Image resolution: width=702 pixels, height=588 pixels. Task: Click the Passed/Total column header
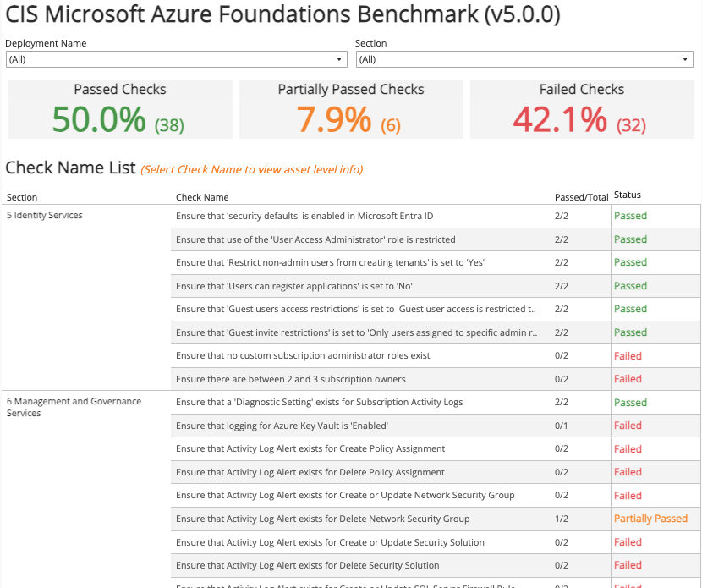(x=581, y=197)
